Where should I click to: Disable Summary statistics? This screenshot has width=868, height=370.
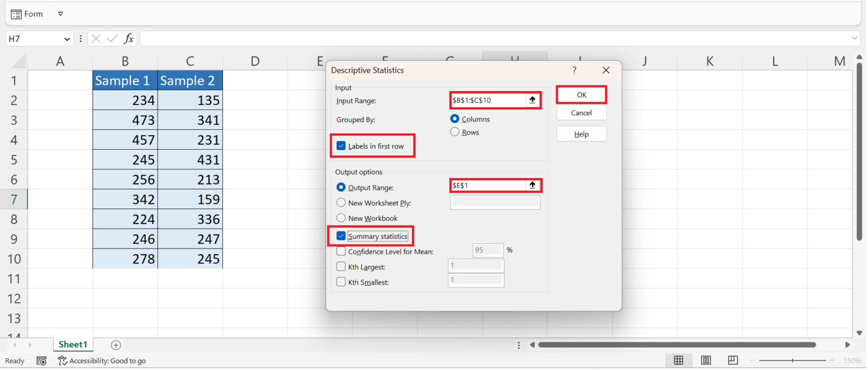[x=341, y=236]
